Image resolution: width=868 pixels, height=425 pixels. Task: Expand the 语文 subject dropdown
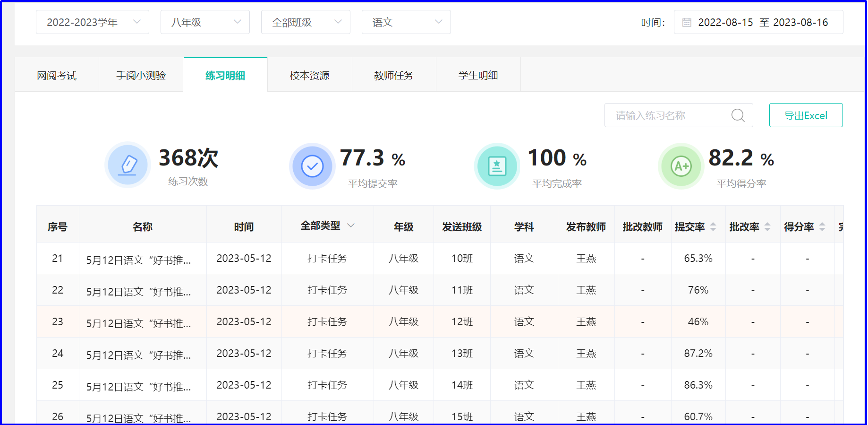coord(406,22)
